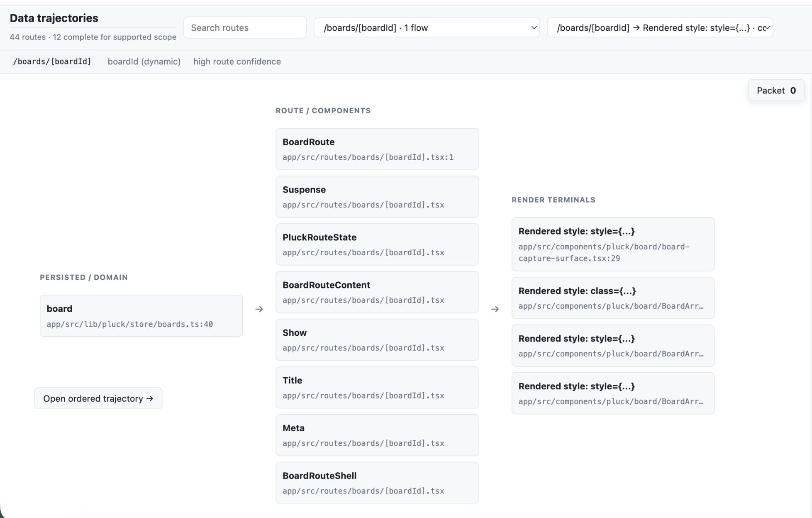Open the Packet counter button
The height and width of the screenshot is (518, 812).
[776, 90]
